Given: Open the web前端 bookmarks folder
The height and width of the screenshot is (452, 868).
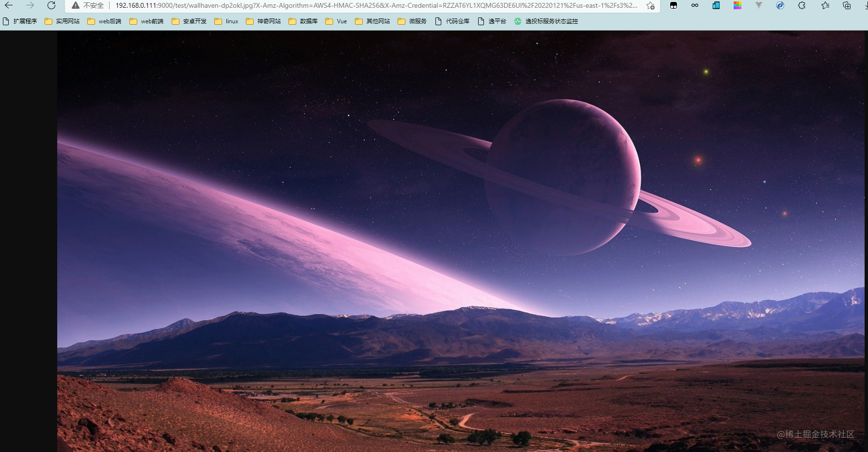Looking at the screenshot, I should point(146,21).
